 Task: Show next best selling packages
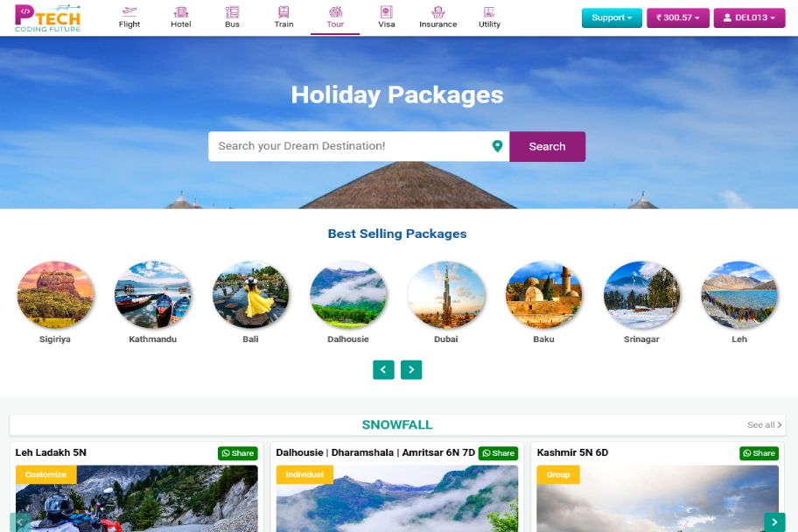pyautogui.click(x=411, y=369)
